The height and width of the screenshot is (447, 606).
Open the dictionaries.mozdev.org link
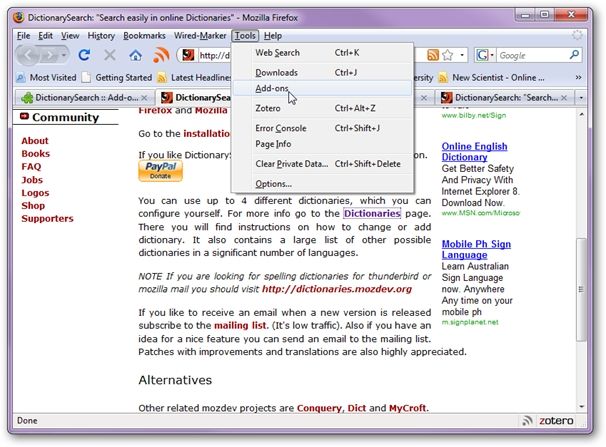coord(337,289)
